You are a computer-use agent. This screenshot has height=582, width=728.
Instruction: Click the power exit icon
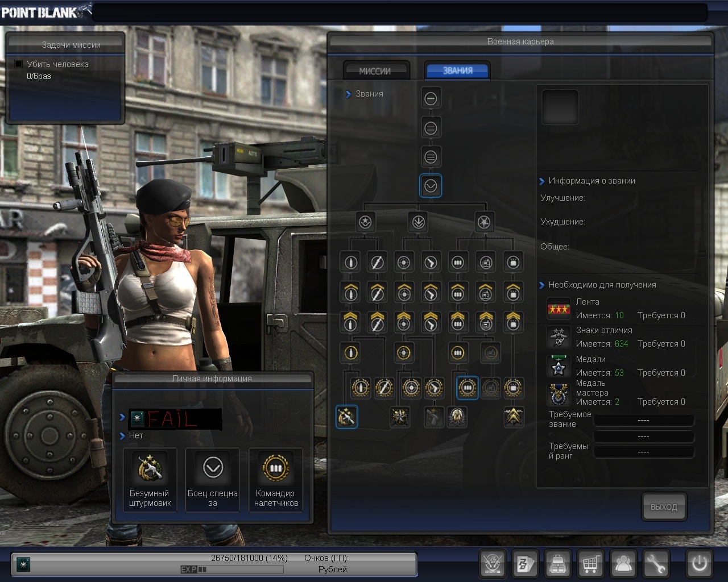click(x=700, y=564)
